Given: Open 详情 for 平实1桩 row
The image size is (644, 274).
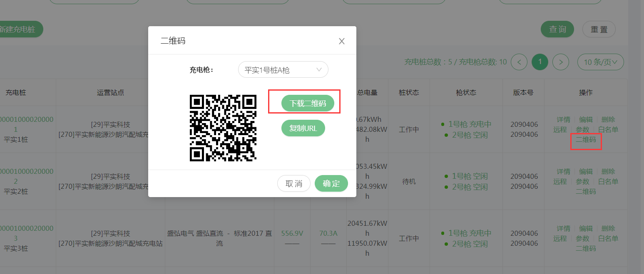Looking at the screenshot, I should [564, 120].
